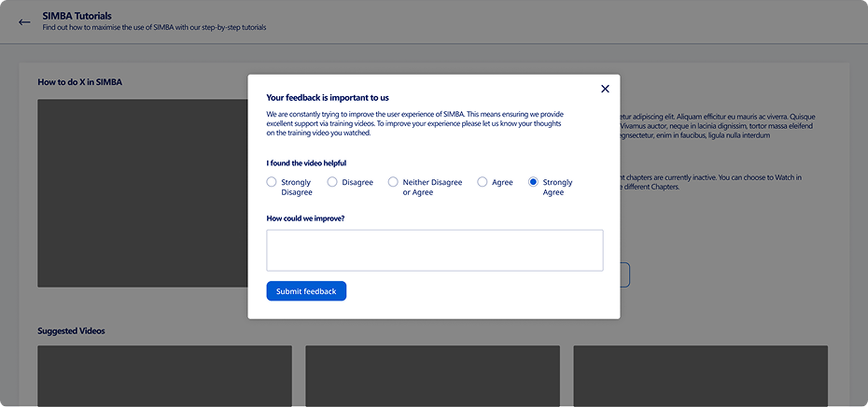
Task: Select the Strongly Disagree radio button
Action: tap(272, 182)
